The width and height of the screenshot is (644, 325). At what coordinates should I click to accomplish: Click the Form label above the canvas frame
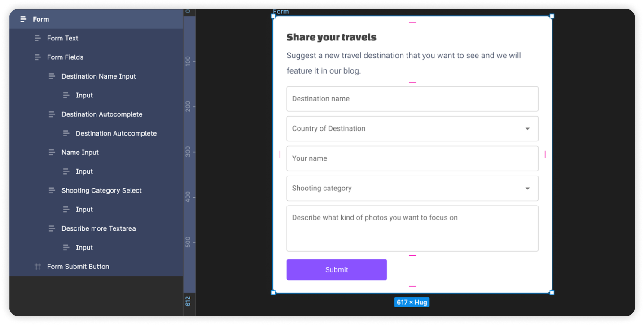(280, 11)
